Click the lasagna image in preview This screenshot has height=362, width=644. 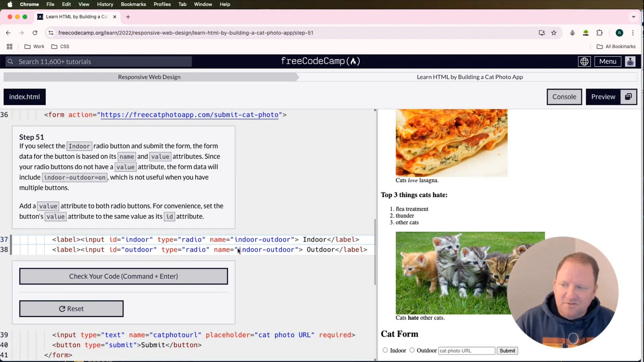coord(452,143)
